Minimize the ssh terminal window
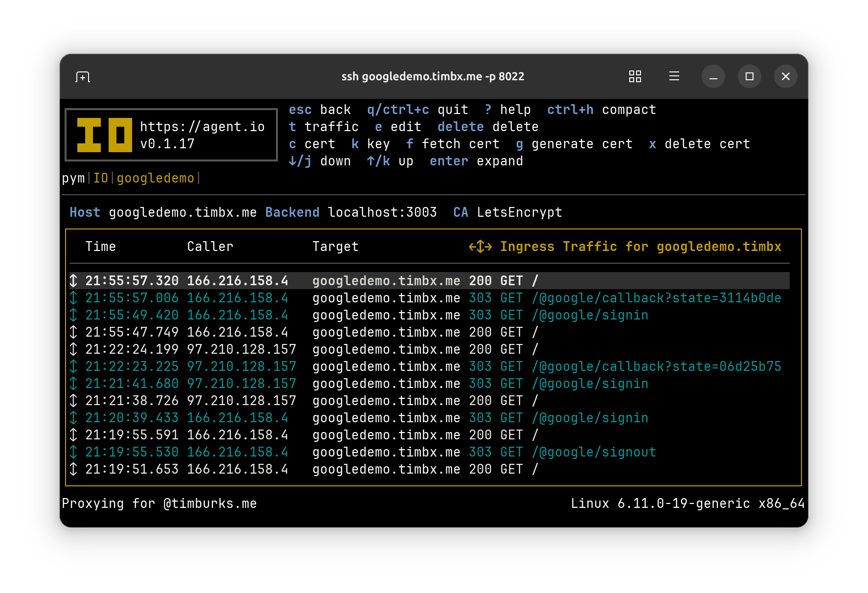 pos(713,76)
